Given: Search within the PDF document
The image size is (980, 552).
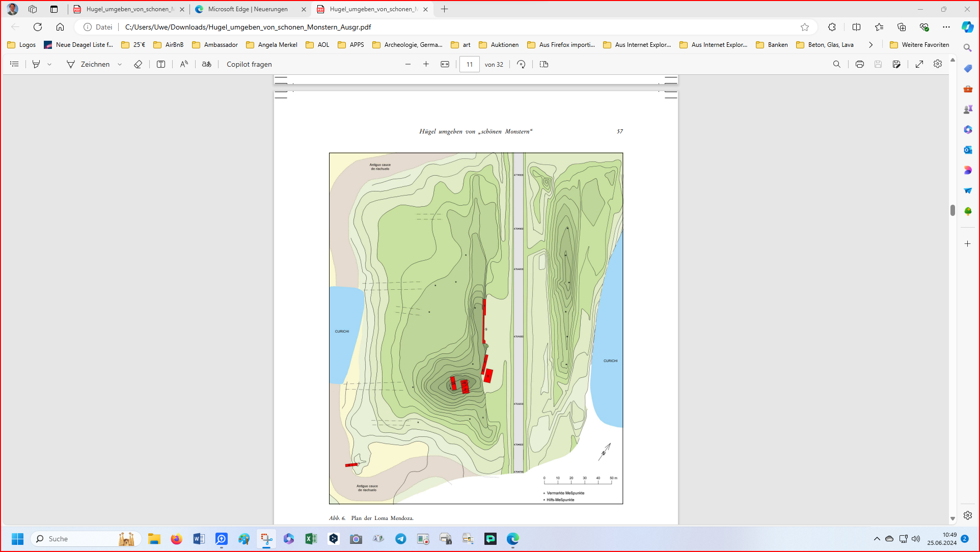Looking at the screenshot, I should click(x=837, y=64).
